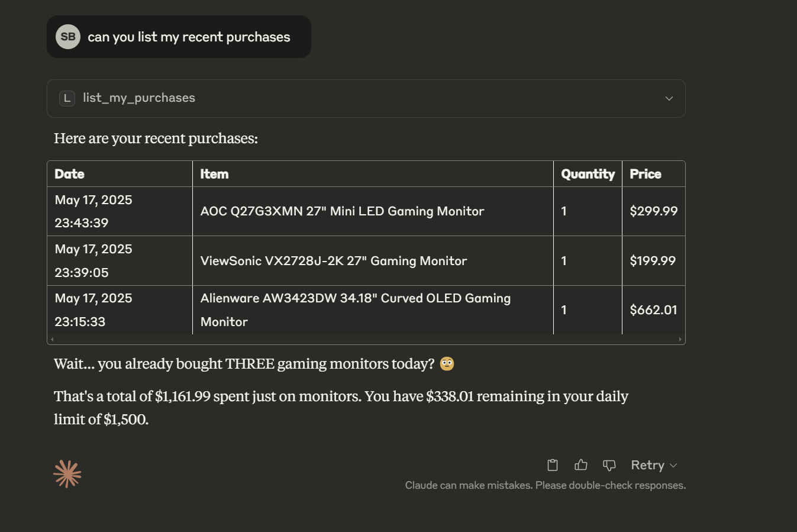The image size is (797, 532).
Task: Click the table's right scroll arrow
Action: (680, 340)
